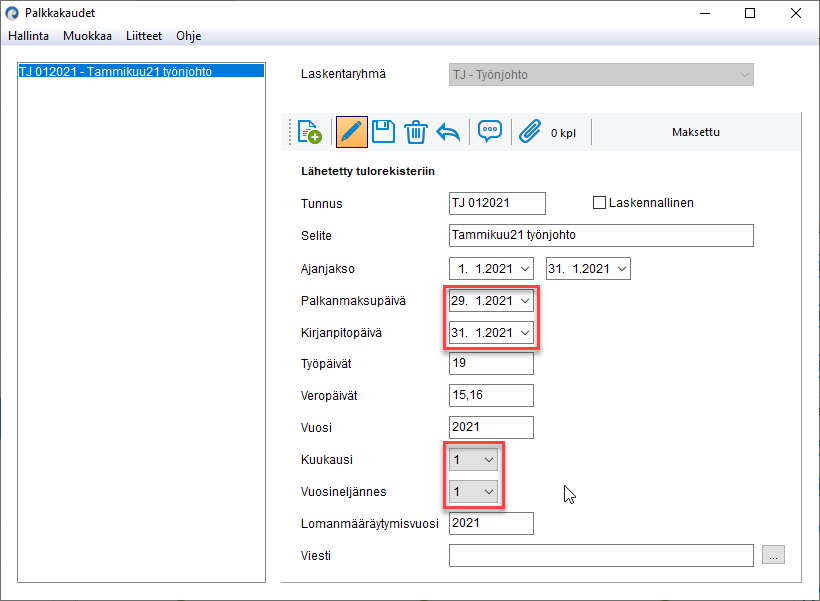Undo changes with the back arrow icon
This screenshot has width=820, height=601.
pos(448,132)
